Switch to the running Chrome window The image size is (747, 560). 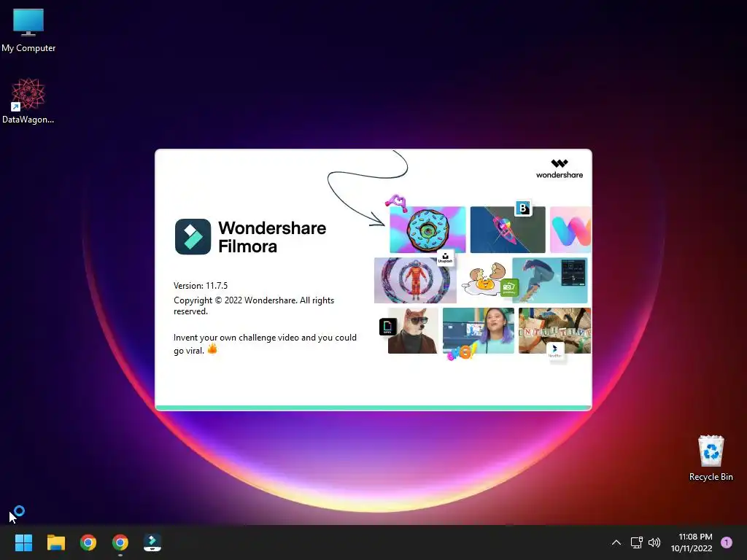pyautogui.click(x=120, y=542)
